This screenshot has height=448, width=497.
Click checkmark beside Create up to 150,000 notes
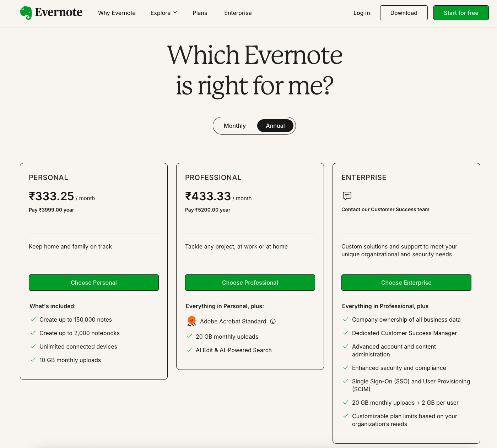coord(33,319)
